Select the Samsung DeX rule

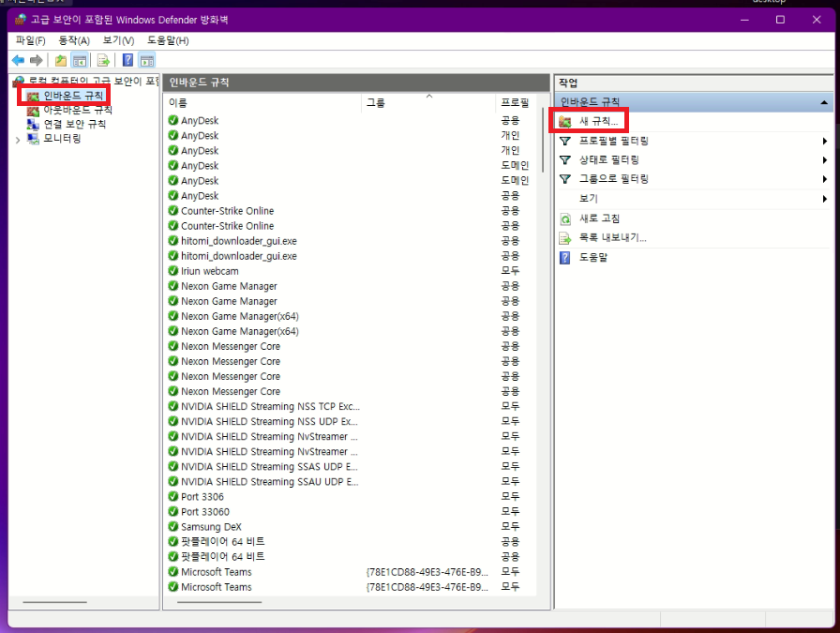click(x=352, y=527)
